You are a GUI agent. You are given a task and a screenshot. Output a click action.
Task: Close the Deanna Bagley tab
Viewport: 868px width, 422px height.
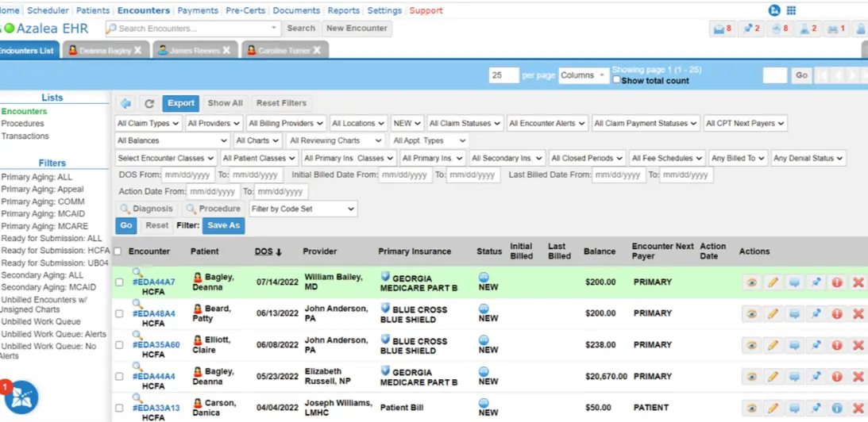[138, 50]
